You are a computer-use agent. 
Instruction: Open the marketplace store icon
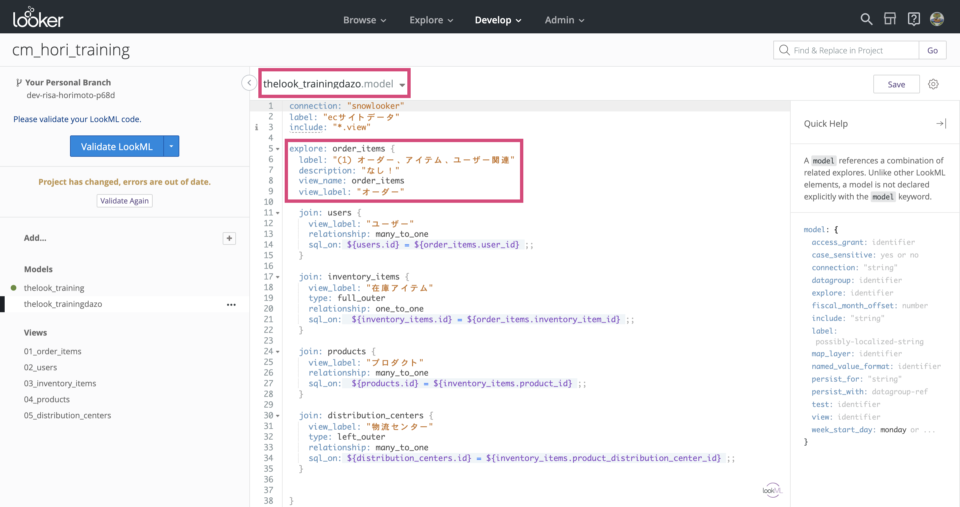(x=890, y=19)
